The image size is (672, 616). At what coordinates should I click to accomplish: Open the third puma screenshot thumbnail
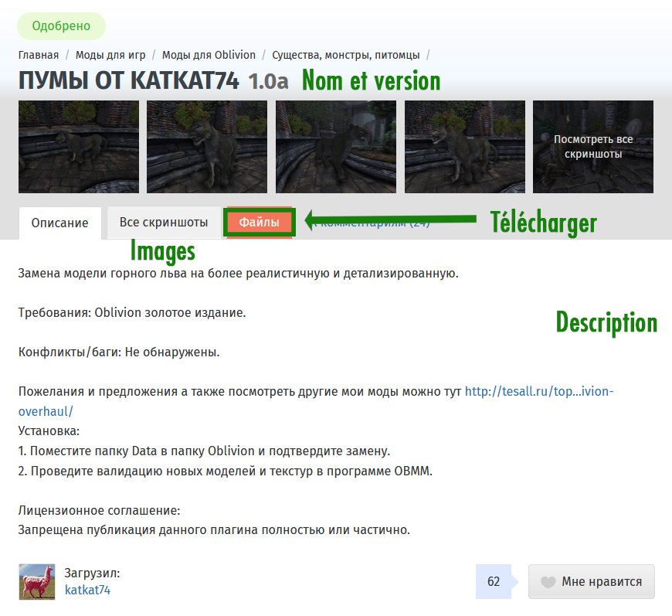pyautogui.click(x=336, y=147)
